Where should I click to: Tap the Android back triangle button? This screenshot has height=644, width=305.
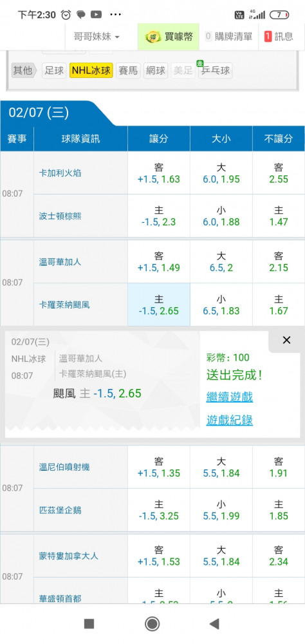[214, 624]
